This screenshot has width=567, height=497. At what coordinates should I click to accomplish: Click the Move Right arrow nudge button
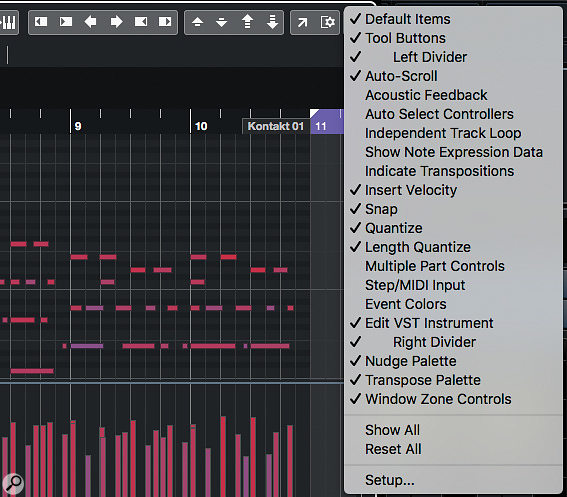tap(116, 22)
